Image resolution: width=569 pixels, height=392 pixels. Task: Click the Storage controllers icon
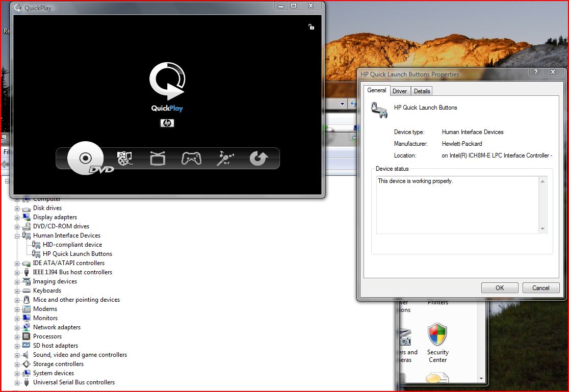[x=26, y=364]
